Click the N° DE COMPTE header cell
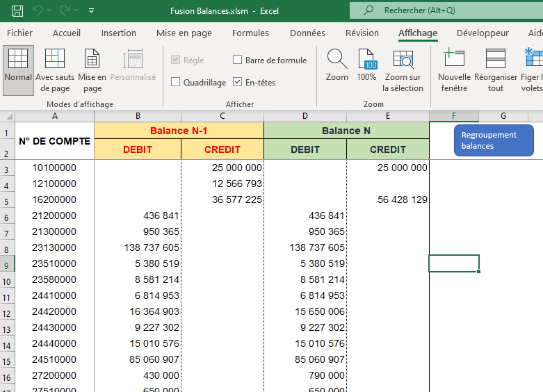 55,141
